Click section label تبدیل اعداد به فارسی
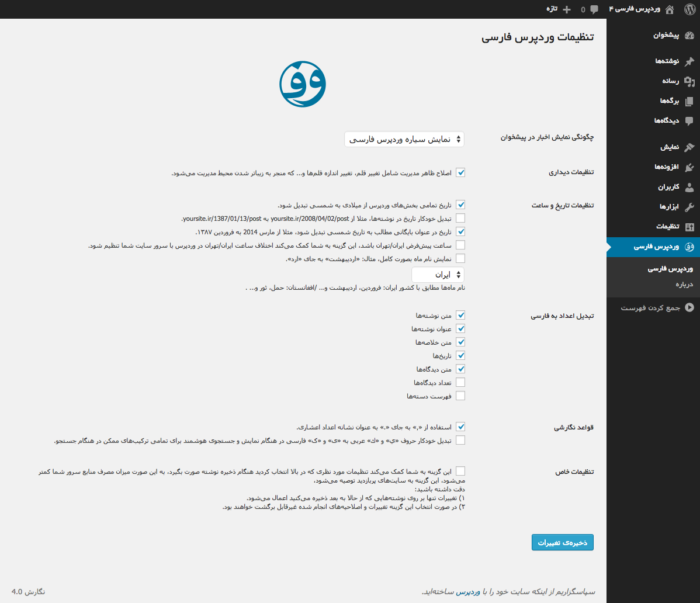Viewport: 700px width, 603px height. [x=562, y=316]
